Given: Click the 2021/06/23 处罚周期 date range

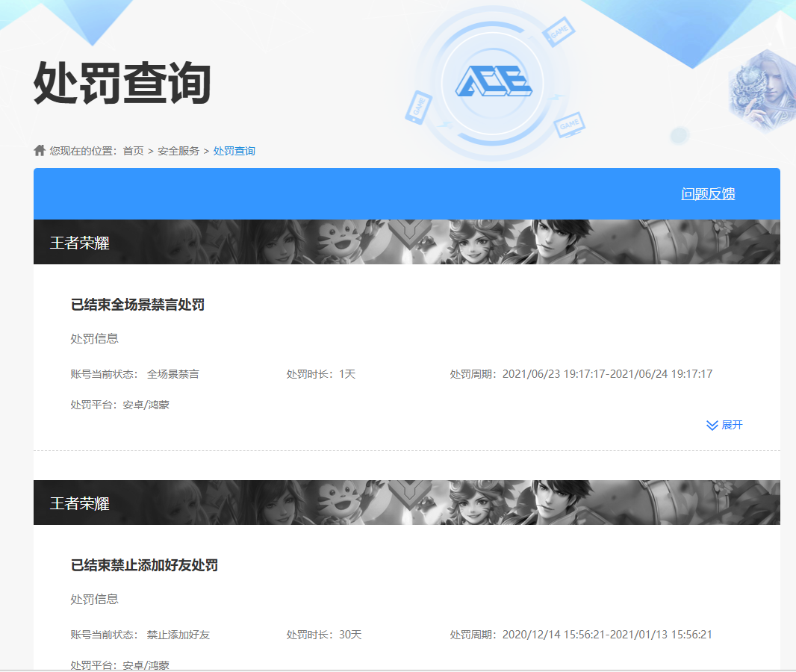Looking at the screenshot, I should click(x=607, y=374).
